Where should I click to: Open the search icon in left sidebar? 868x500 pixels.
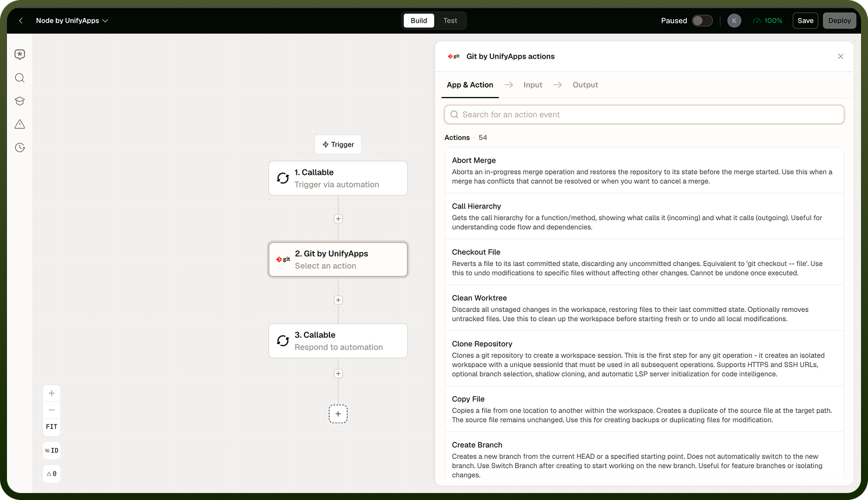click(x=20, y=78)
